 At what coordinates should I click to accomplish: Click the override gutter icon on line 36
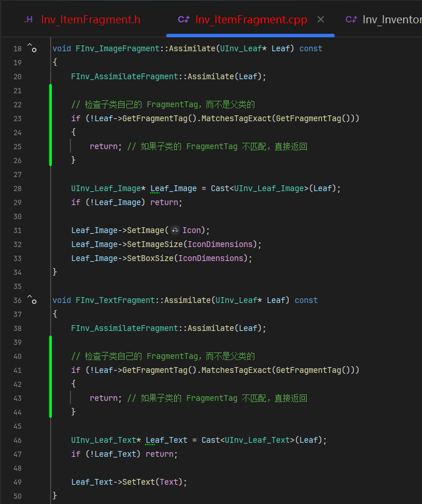(32, 299)
